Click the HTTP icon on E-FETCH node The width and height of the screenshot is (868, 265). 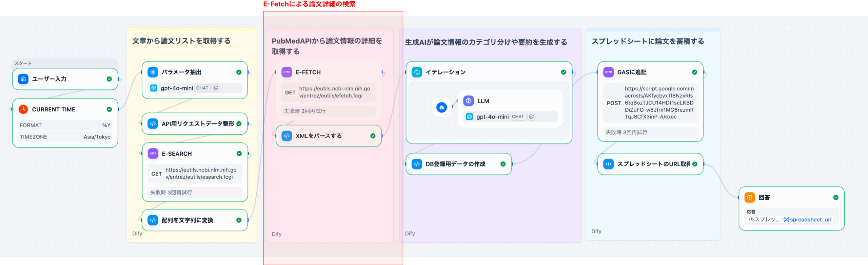(x=287, y=72)
